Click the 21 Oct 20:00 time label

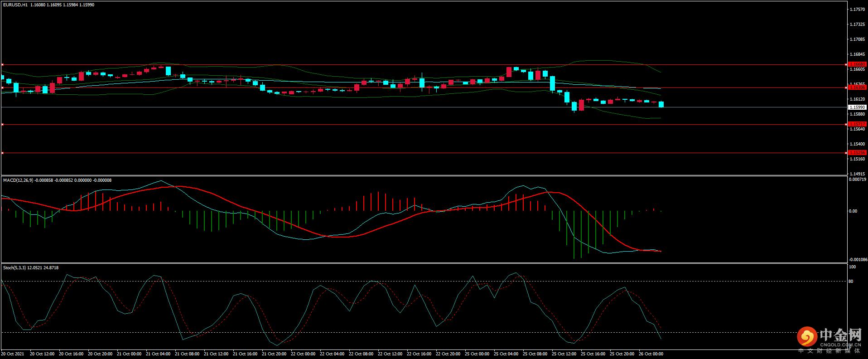[274, 354]
